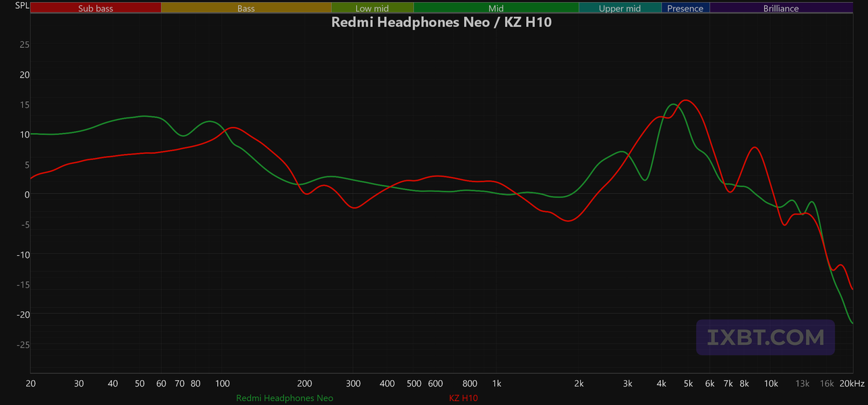Click the 30 frequency axis label

pyautogui.click(x=79, y=383)
